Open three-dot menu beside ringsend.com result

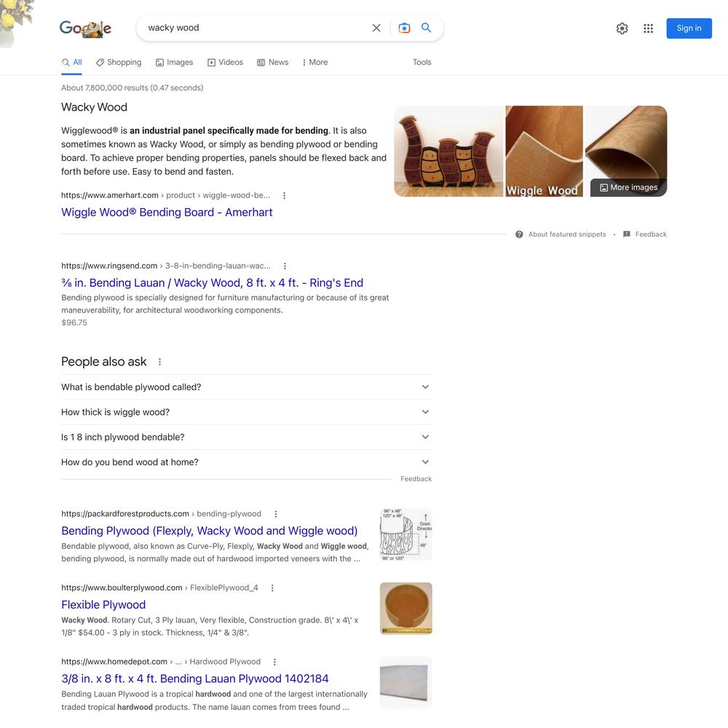pos(285,266)
